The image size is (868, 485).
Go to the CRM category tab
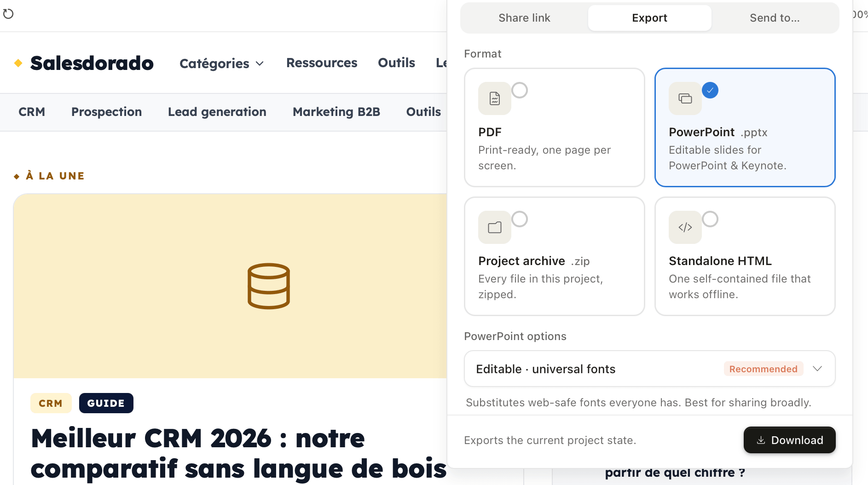[32, 112]
